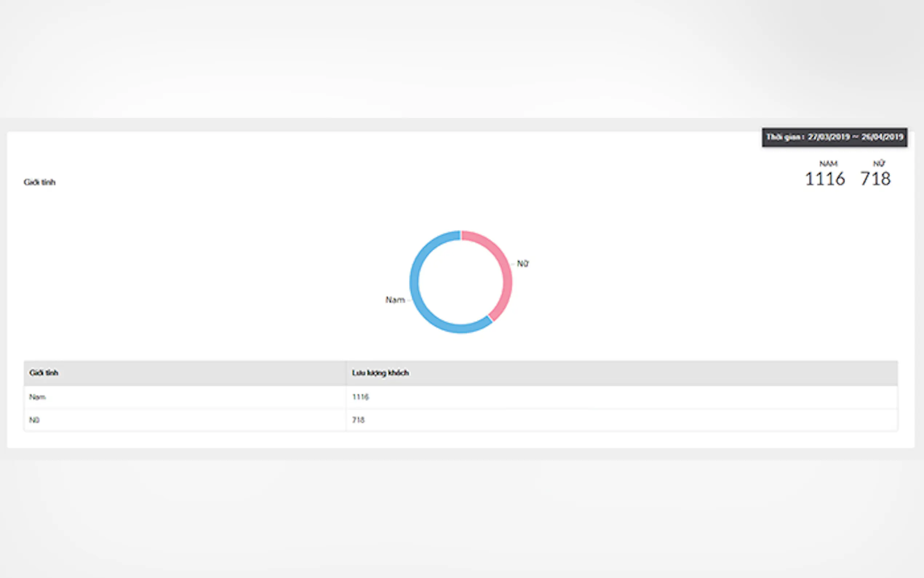
Task: Click the NAM heading in the summary
Action: tap(828, 164)
